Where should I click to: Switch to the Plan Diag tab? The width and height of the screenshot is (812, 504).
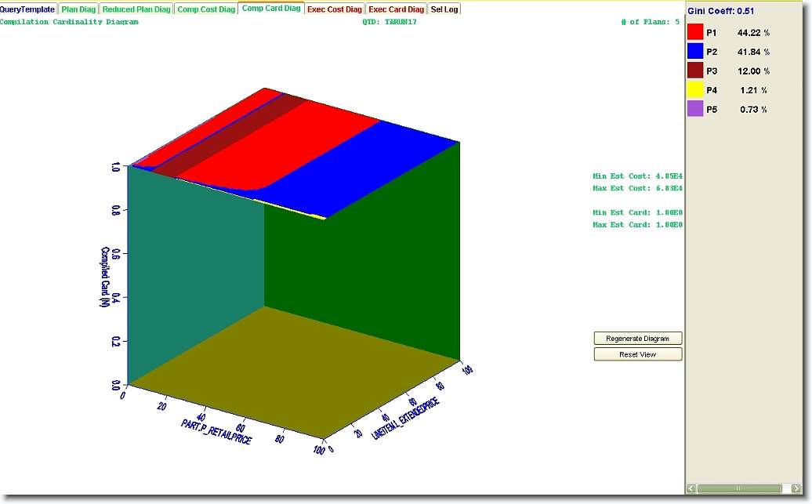tap(78, 9)
